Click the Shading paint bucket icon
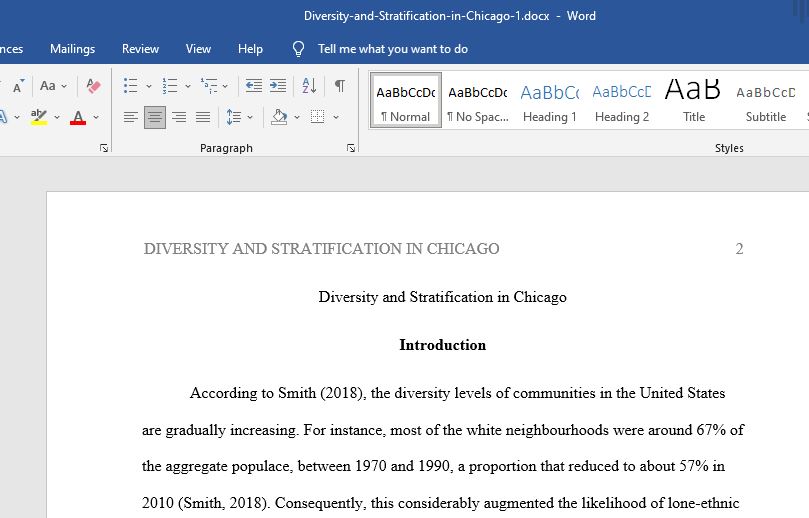The width and height of the screenshot is (809, 518). click(x=279, y=118)
